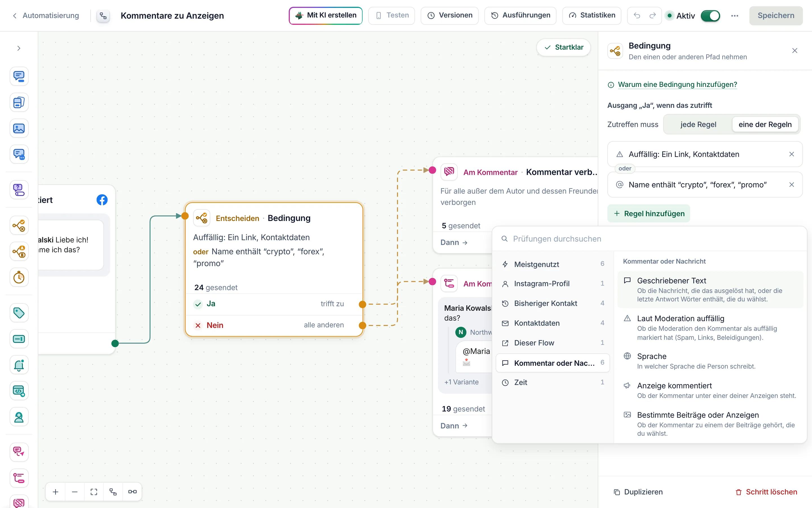Viewport: 812px width, 508px height.
Task: Open the Versionen history
Action: tap(450, 16)
